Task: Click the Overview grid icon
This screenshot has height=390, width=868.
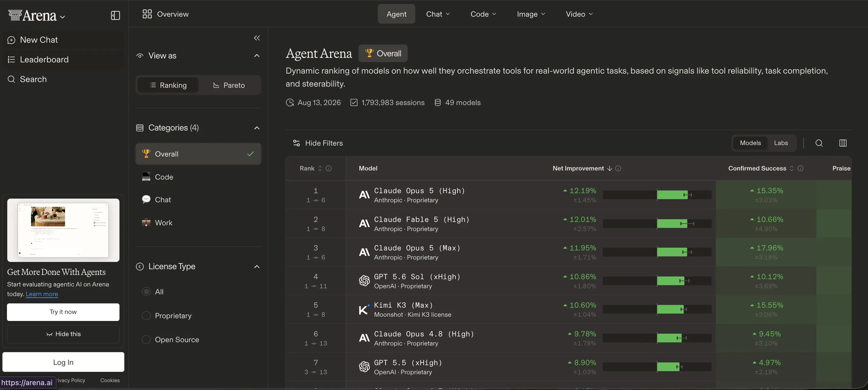Action: pyautogui.click(x=147, y=14)
